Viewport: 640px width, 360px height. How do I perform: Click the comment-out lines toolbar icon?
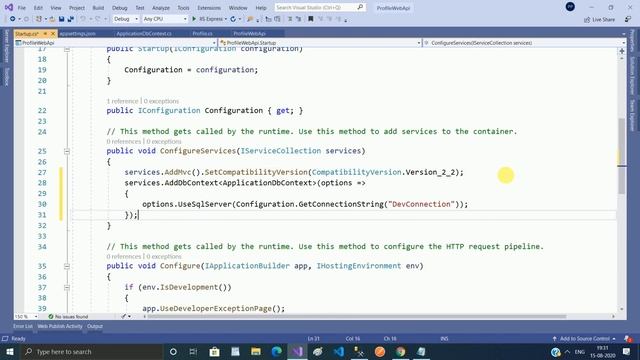point(290,19)
